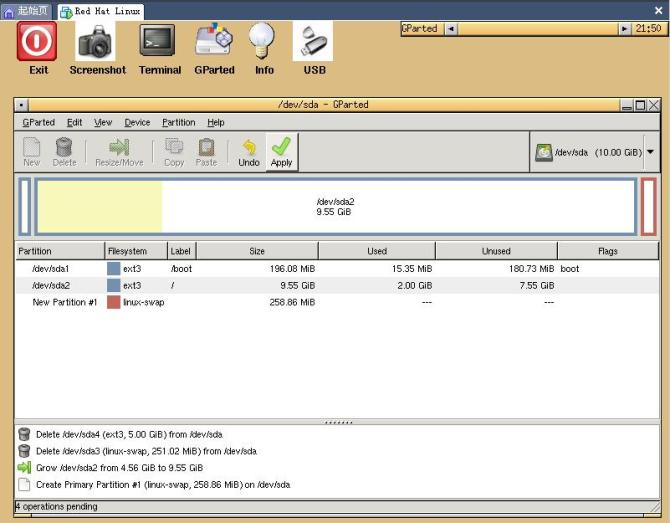The image size is (670, 523).
Task: Open the Device menu
Action: (x=137, y=123)
